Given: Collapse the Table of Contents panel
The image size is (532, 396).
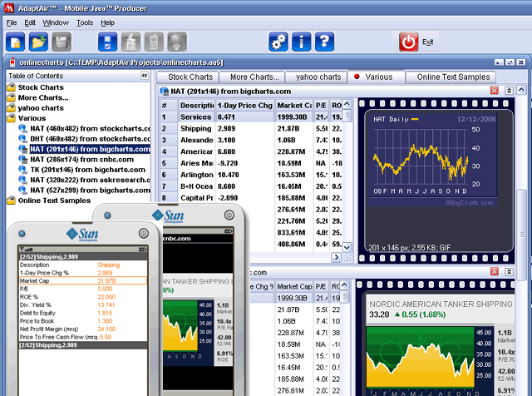Looking at the screenshot, I should click(145, 76).
